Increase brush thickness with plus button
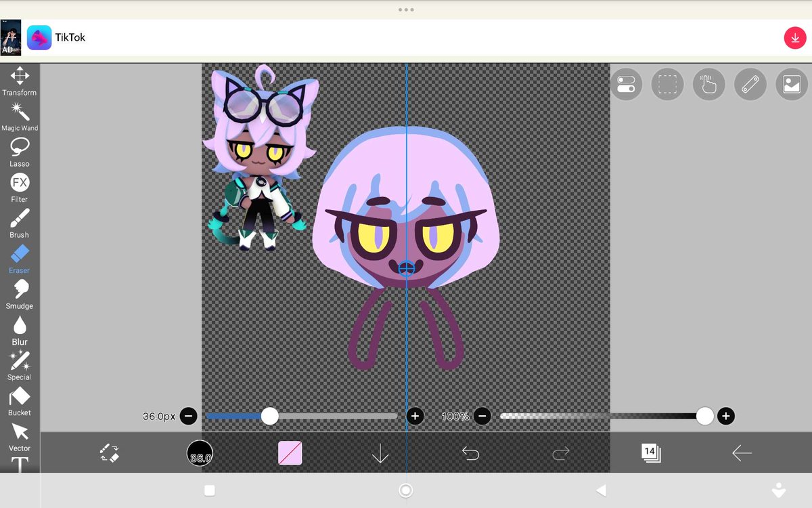The image size is (812, 508). tap(415, 416)
